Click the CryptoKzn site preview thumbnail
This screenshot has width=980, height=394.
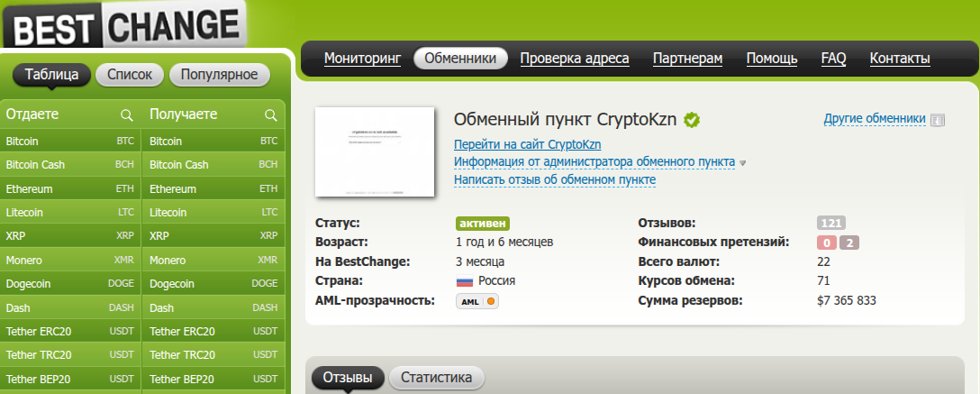(375, 152)
